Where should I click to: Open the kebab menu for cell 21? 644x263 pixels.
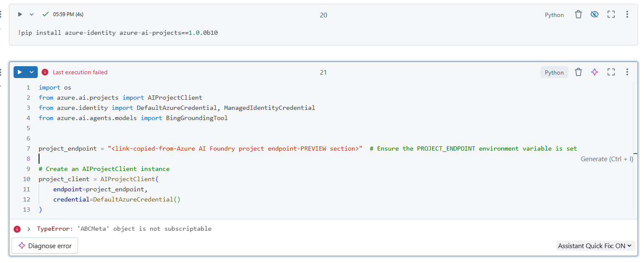click(627, 72)
